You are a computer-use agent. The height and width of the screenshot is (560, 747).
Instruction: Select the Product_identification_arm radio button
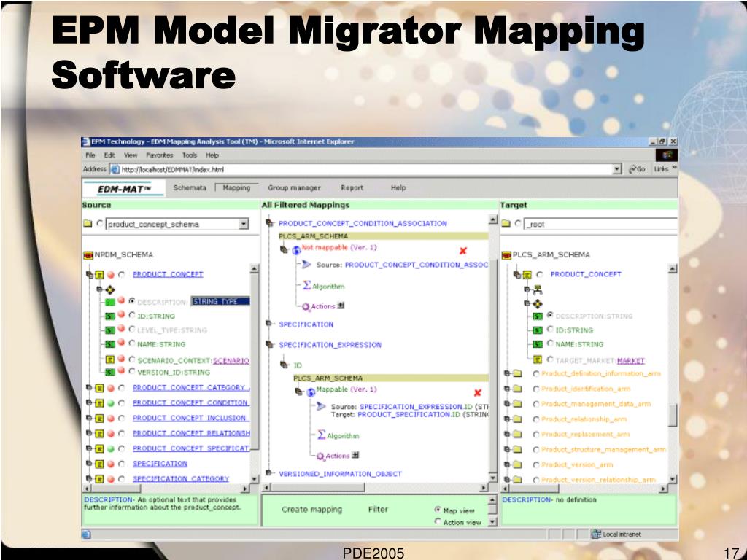536,389
